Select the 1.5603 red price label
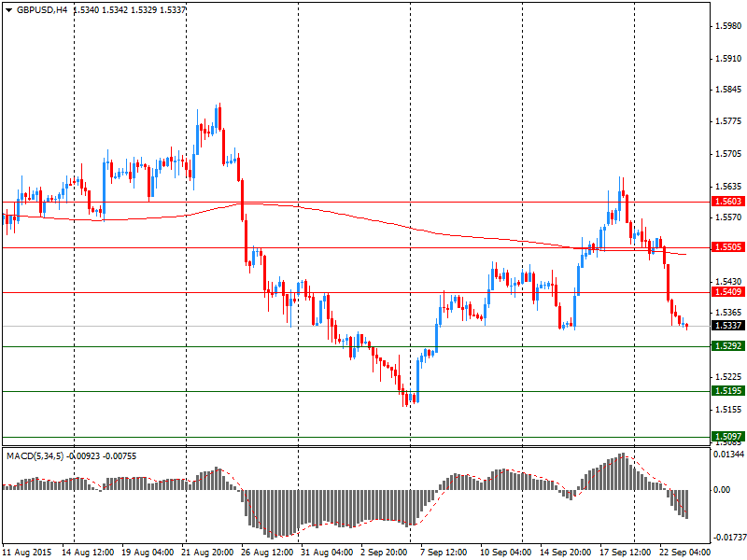The height and width of the screenshot is (560, 747). pos(727,202)
